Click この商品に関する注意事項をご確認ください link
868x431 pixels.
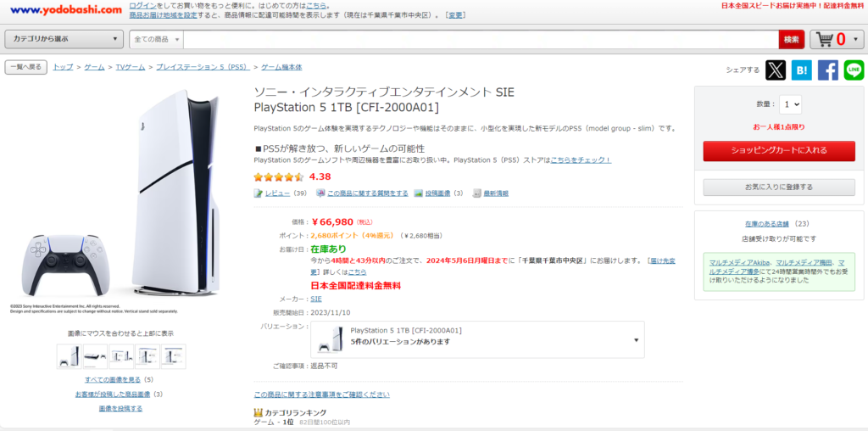(x=321, y=395)
